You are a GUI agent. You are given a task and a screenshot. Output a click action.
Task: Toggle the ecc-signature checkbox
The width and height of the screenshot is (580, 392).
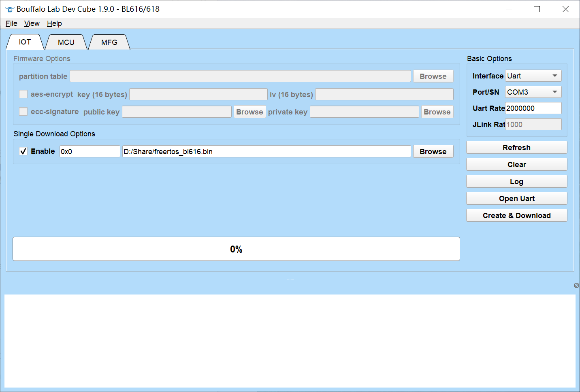23,112
